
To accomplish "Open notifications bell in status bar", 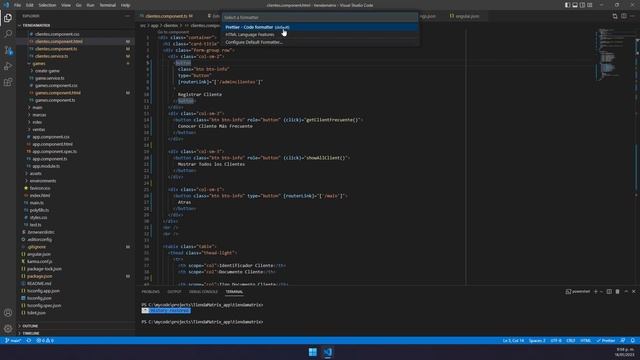I will [x=632, y=340].
